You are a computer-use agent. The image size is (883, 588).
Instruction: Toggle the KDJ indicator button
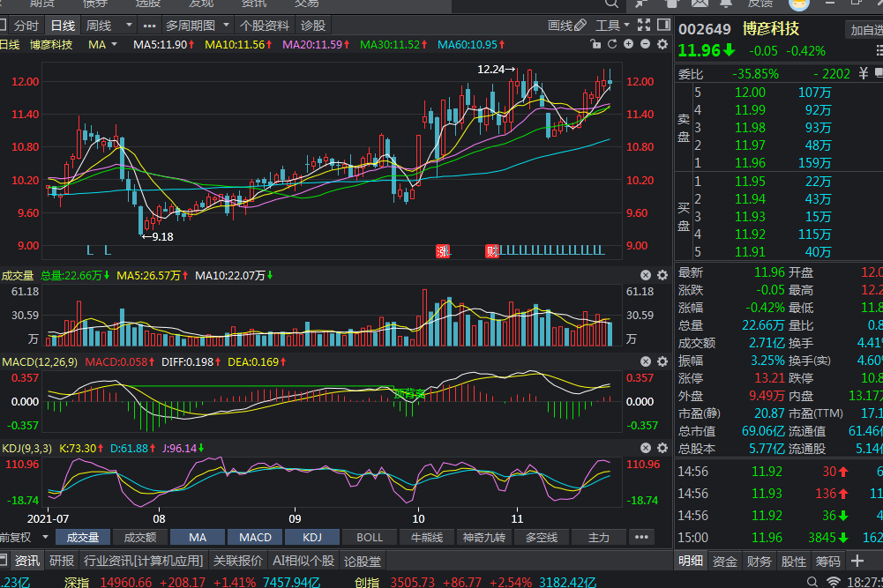(x=312, y=537)
